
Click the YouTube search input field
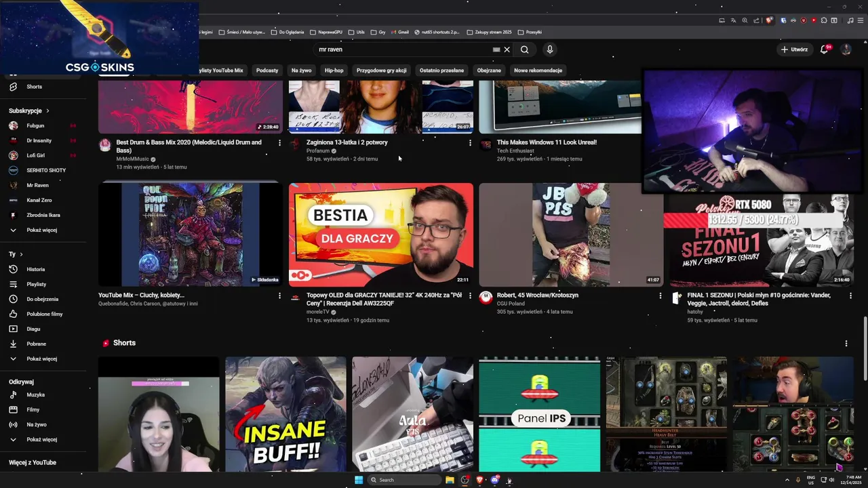pyautogui.click(x=403, y=49)
